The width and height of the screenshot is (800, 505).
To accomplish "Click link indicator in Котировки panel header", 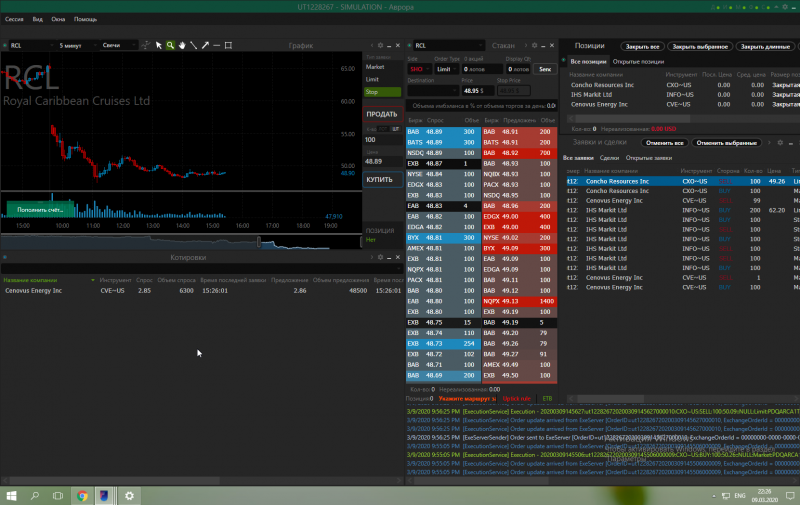I will pos(5,257).
